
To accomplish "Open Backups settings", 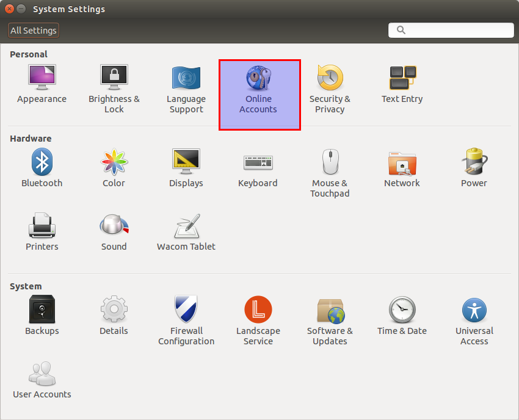I will [x=42, y=316].
